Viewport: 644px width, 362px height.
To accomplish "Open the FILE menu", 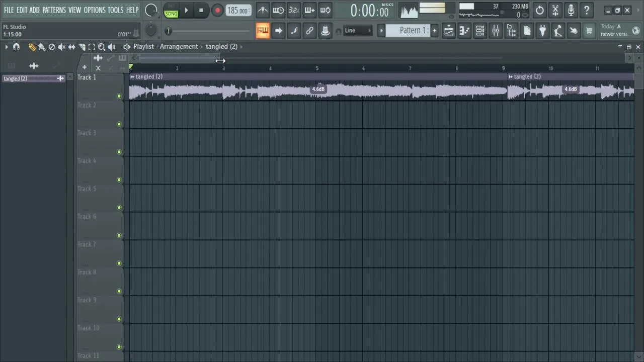I will pos(9,10).
